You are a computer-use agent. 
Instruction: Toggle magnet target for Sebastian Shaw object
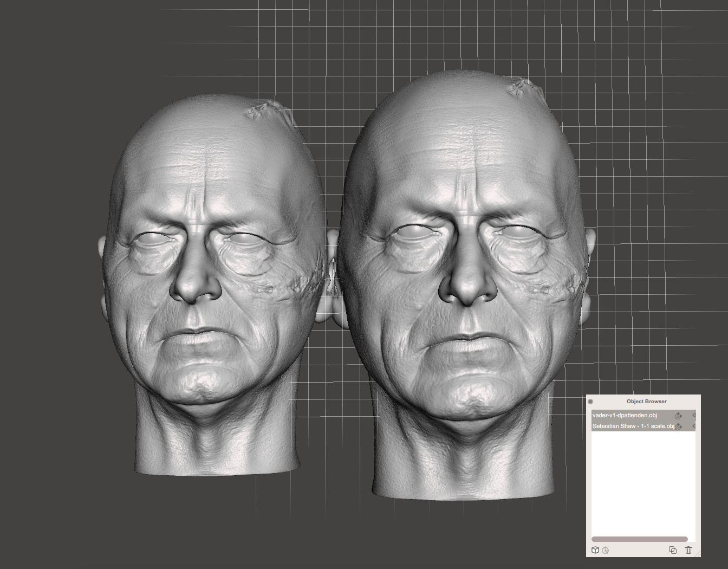tap(678, 426)
